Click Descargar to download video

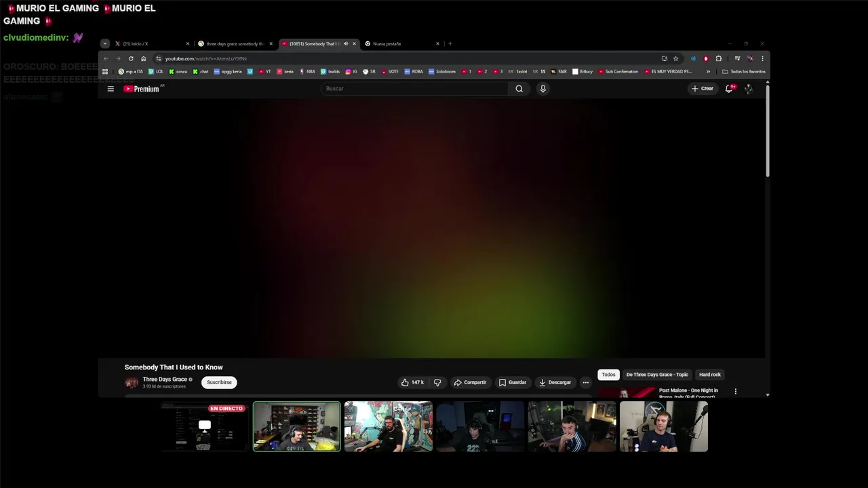coord(555,382)
